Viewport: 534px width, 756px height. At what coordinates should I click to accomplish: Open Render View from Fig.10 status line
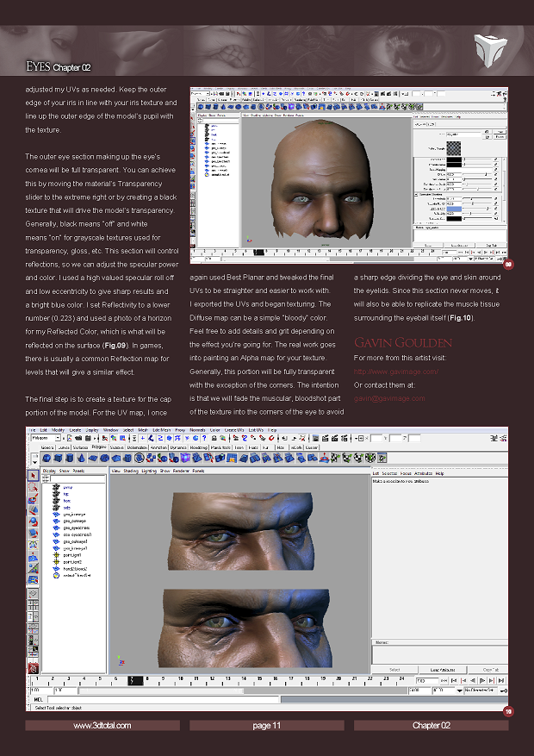[x=316, y=438]
